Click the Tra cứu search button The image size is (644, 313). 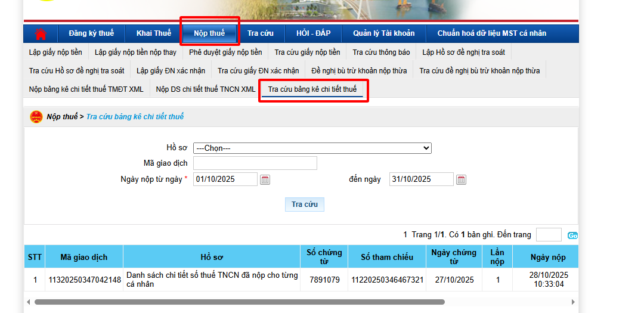[304, 204]
